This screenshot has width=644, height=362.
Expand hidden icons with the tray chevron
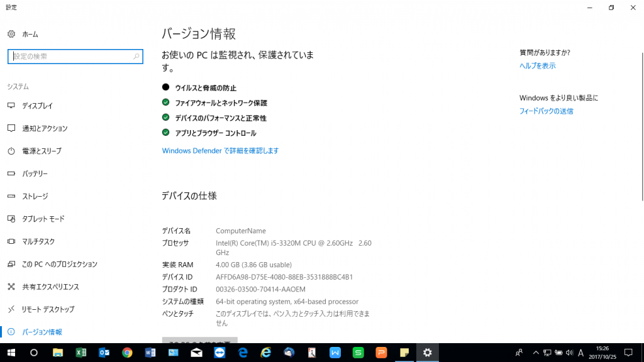[x=536, y=353]
